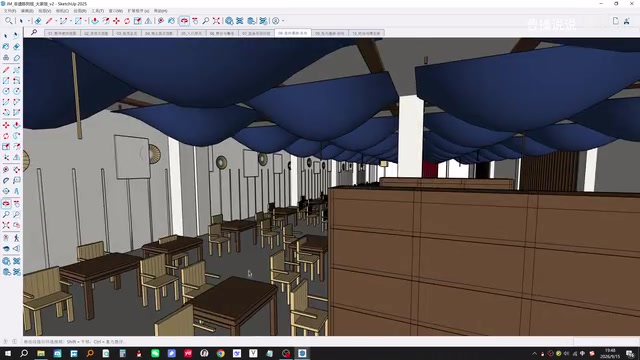Image resolution: width=640 pixels, height=360 pixels.
Task: Select the Paint Bucket in left tool palette
Action: 6,47
